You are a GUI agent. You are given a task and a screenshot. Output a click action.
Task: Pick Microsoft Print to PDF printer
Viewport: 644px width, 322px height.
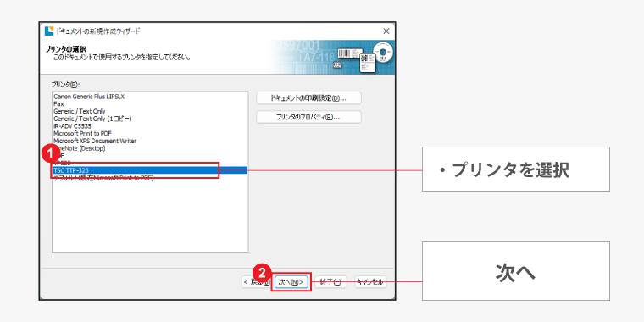coord(82,134)
